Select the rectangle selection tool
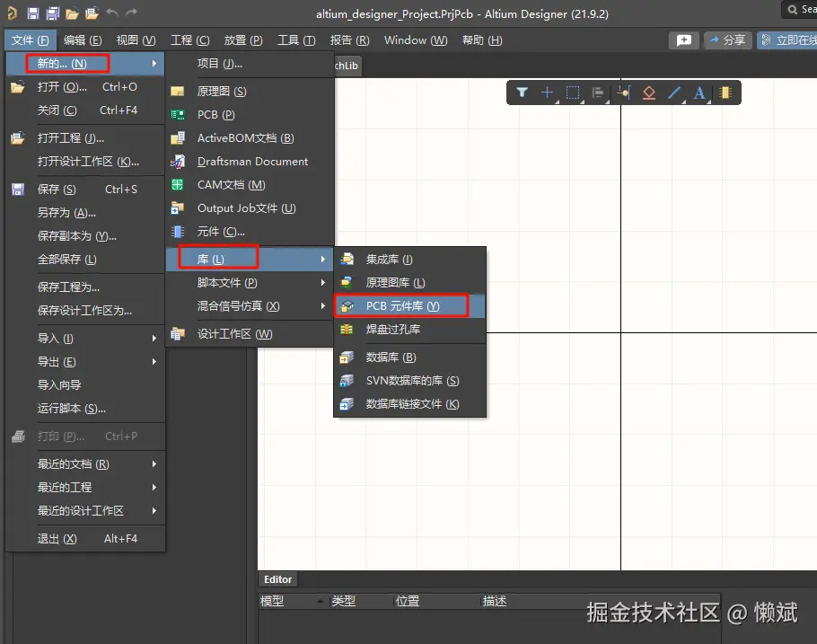817x644 pixels. click(573, 93)
